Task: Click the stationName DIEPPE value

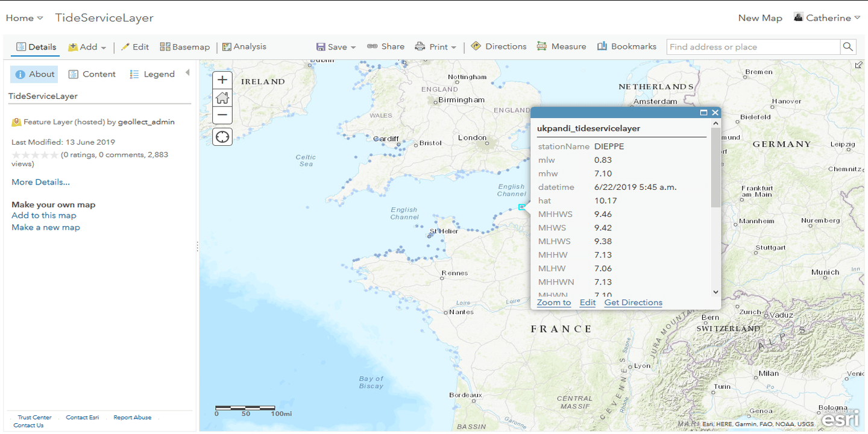Action: click(x=609, y=146)
